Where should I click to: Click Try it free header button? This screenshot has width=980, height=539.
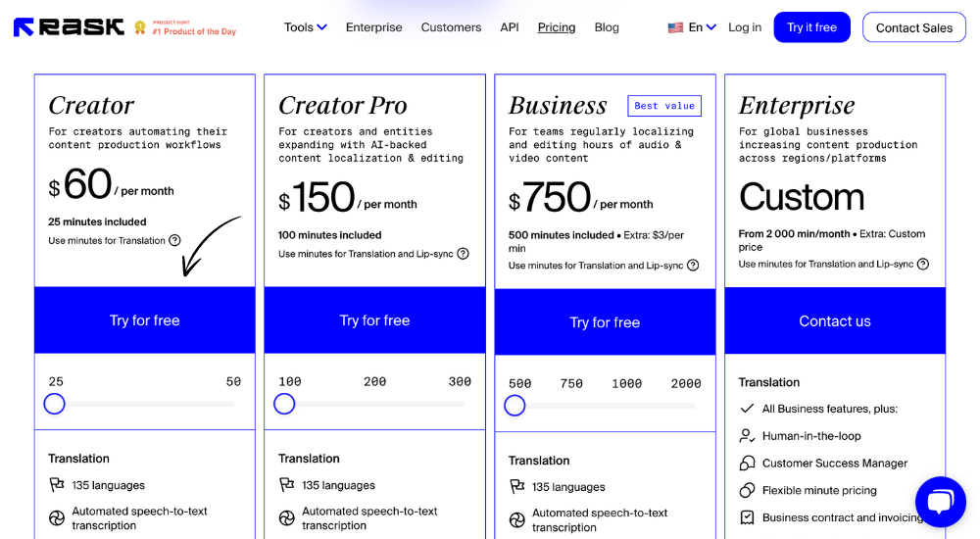point(811,27)
